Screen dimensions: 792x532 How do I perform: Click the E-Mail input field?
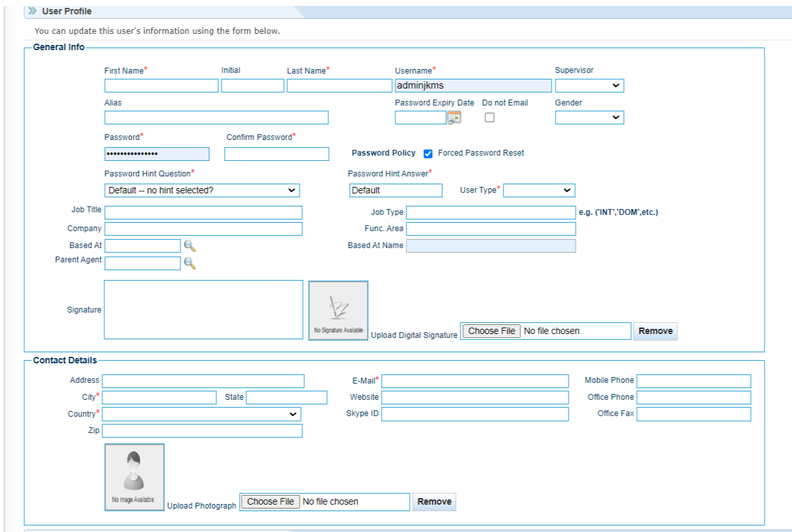[x=475, y=381]
